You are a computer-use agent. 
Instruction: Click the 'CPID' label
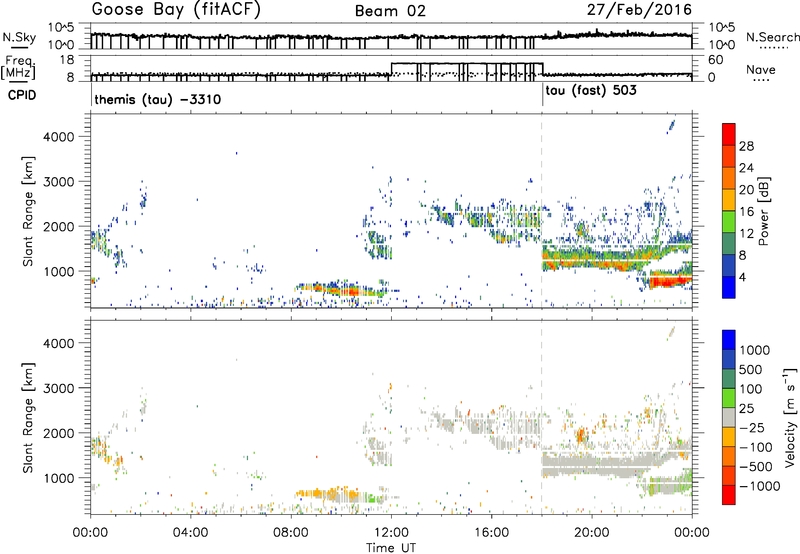tap(22, 95)
